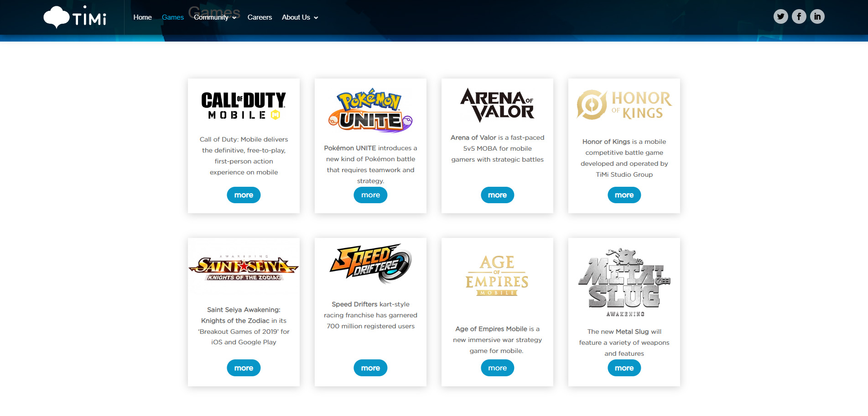Image resolution: width=868 pixels, height=416 pixels.
Task: Click more under Pokémon UNITE
Action: 370,195
